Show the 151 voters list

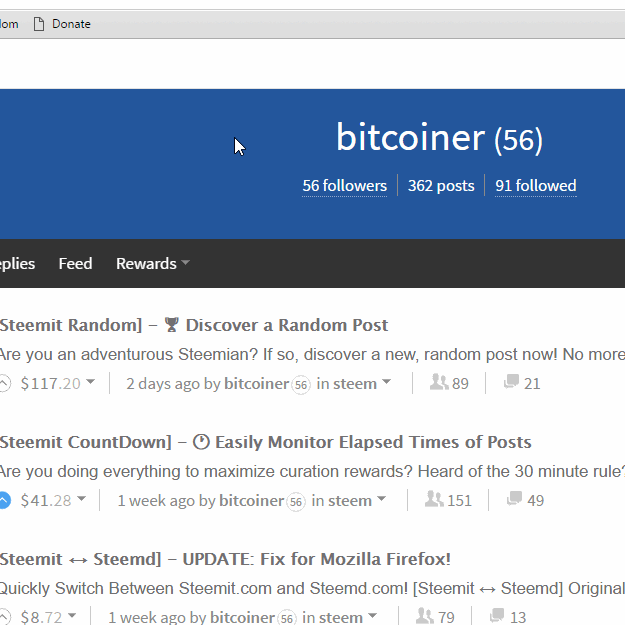tap(448, 500)
